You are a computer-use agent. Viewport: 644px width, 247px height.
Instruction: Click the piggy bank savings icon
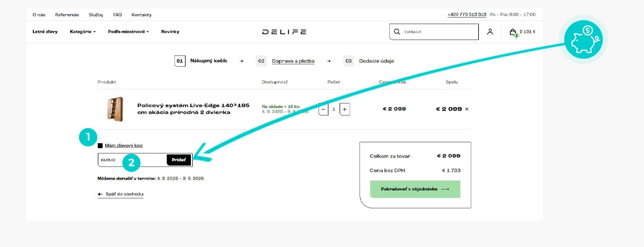[583, 40]
